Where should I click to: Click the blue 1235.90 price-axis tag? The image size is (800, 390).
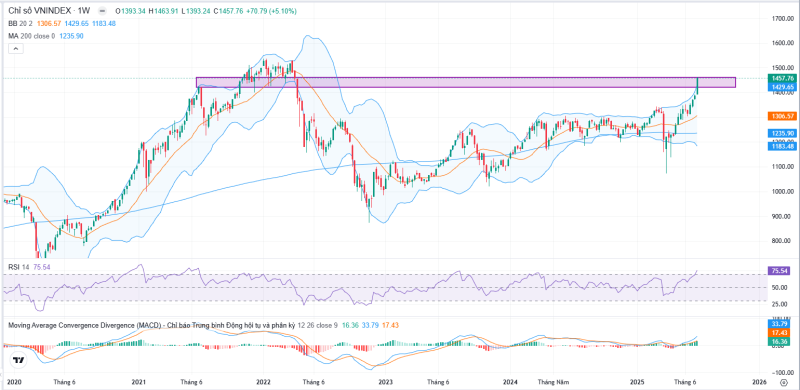pos(782,133)
